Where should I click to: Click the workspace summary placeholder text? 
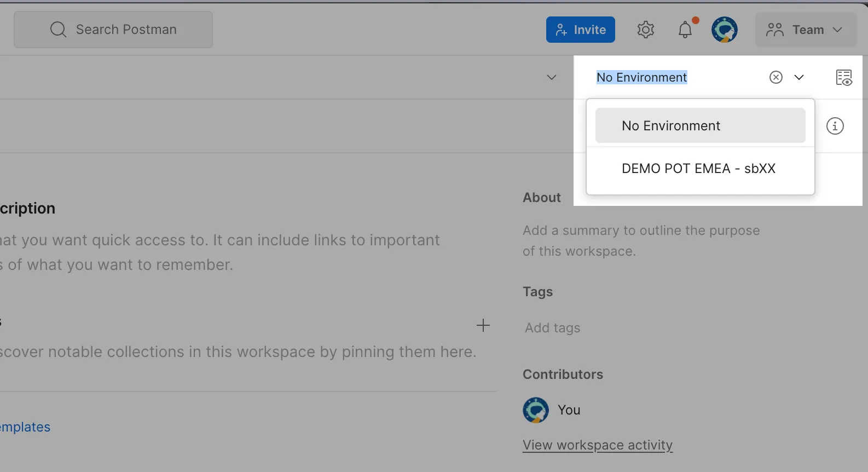tap(641, 241)
